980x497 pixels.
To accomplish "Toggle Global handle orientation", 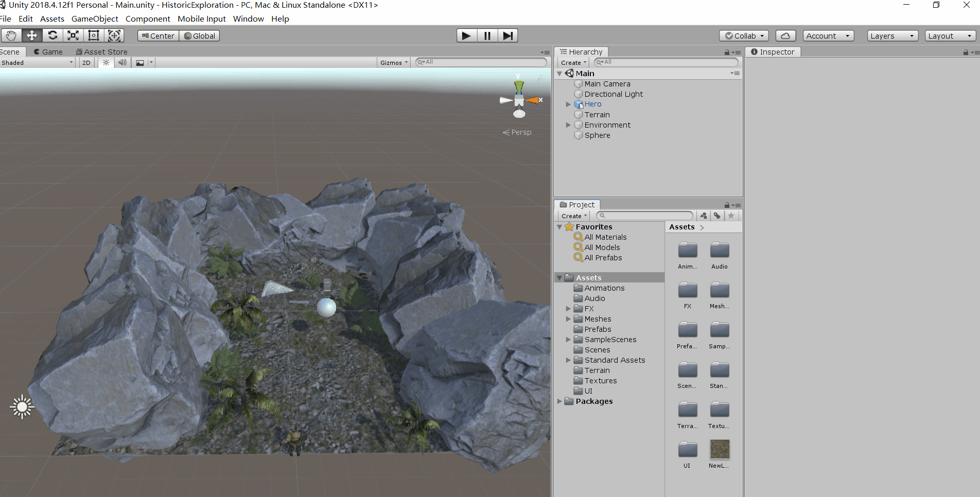I will click(200, 35).
